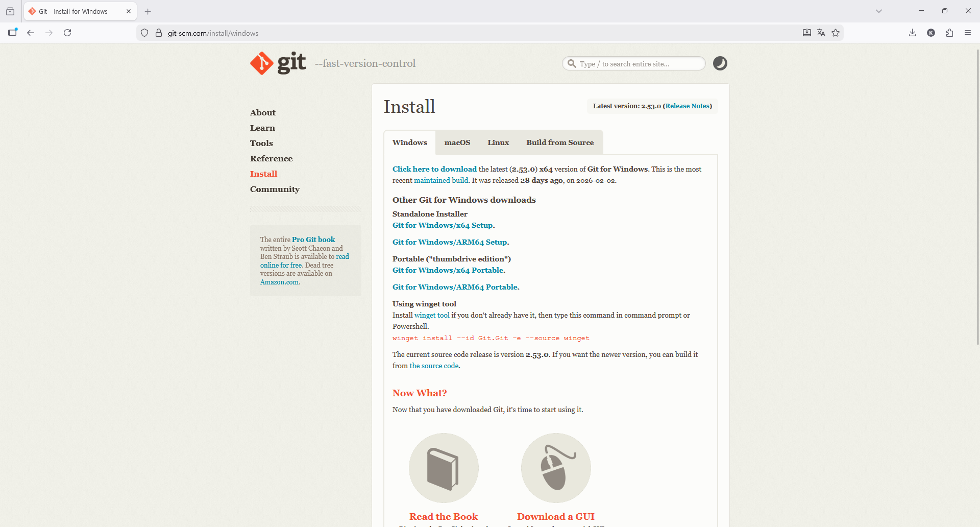The image size is (980, 527).
Task: Toggle dark mode with the moon icon
Action: (x=720, y=63)
